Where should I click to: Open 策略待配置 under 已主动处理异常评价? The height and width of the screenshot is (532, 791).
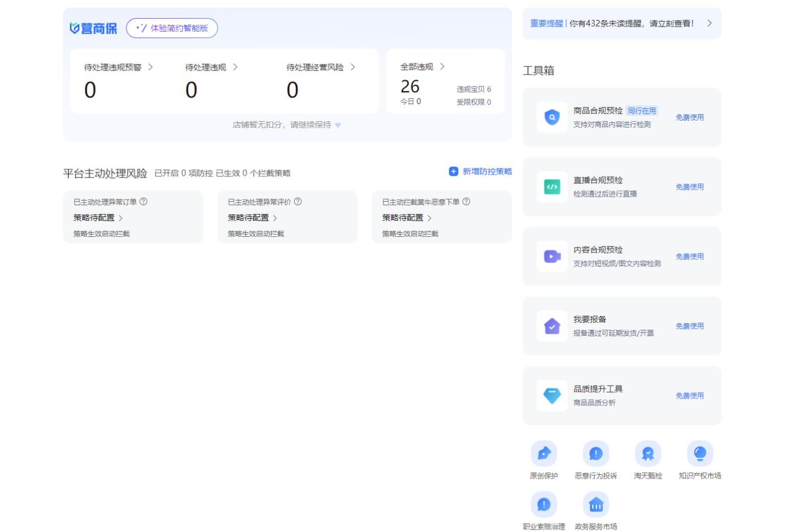tap(252, 218)
